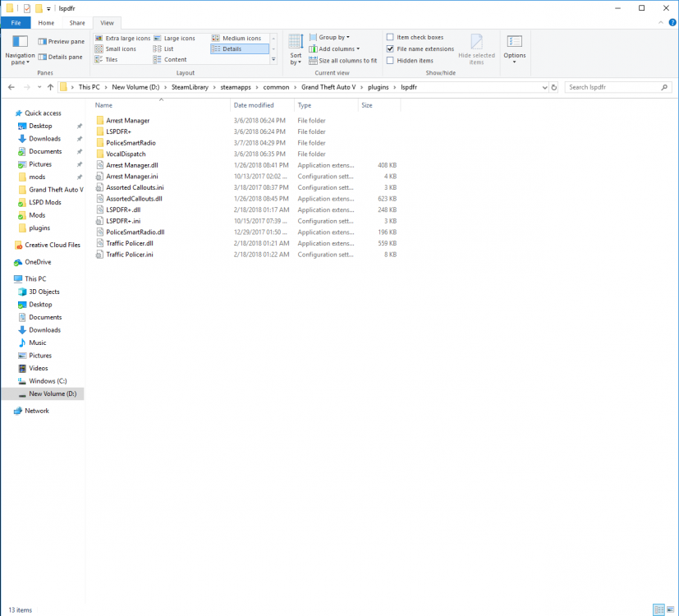
Task: Go to Grand Theft Auto V breadcrumb
Action: (328, 87)
